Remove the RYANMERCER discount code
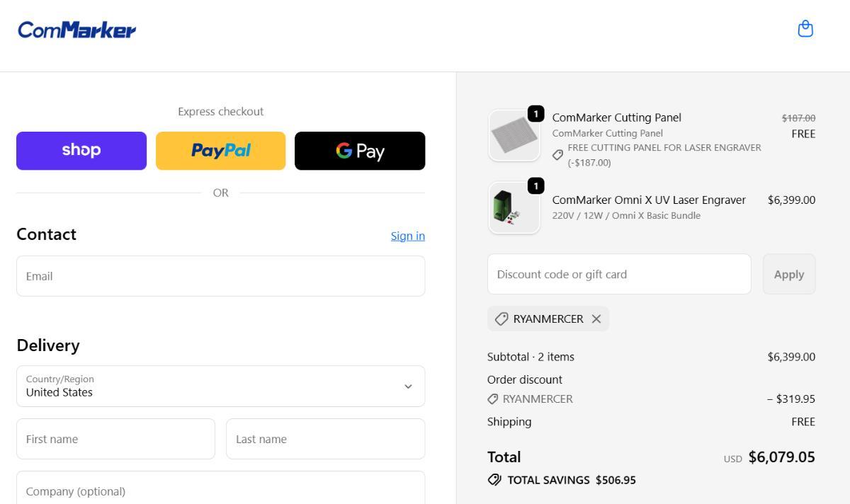The height and width of the screenshot is (504, 850). pos(596,319)
